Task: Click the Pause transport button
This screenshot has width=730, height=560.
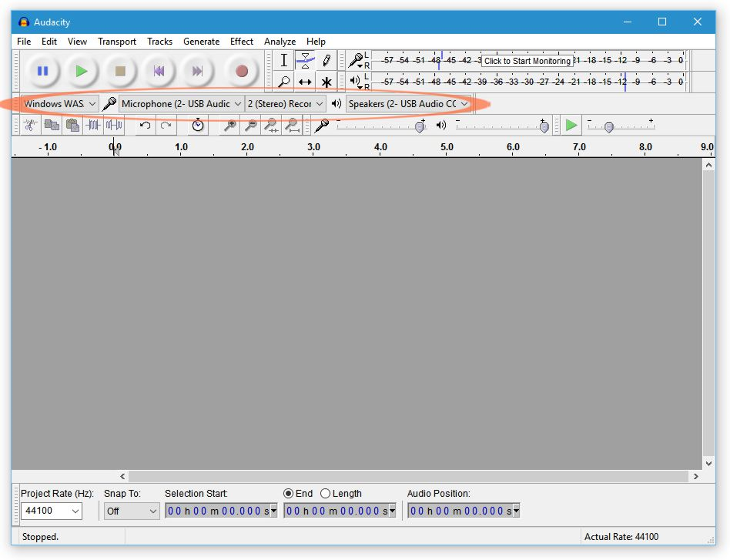Action: 42,72
